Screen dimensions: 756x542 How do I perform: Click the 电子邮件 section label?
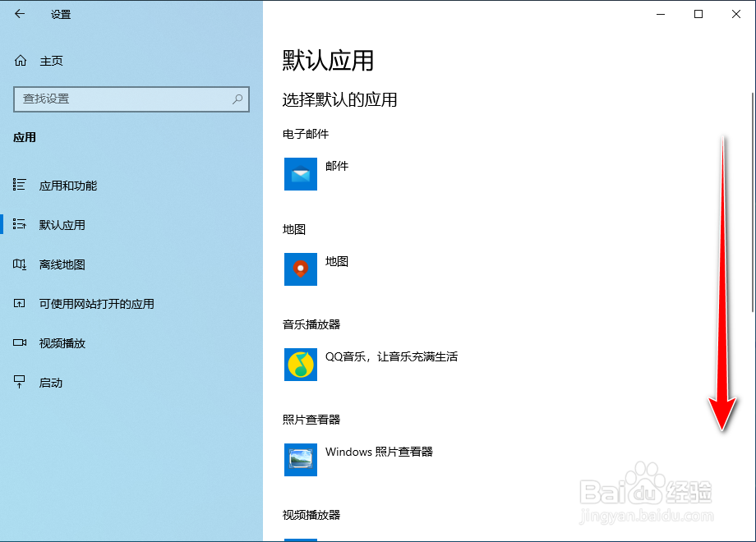coord(306,134)
